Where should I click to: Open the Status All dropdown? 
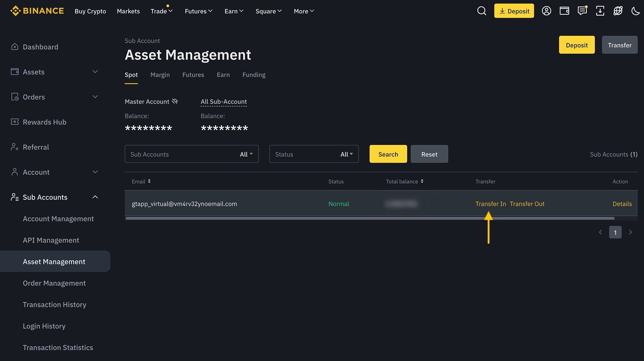click(x=346, y=154)
